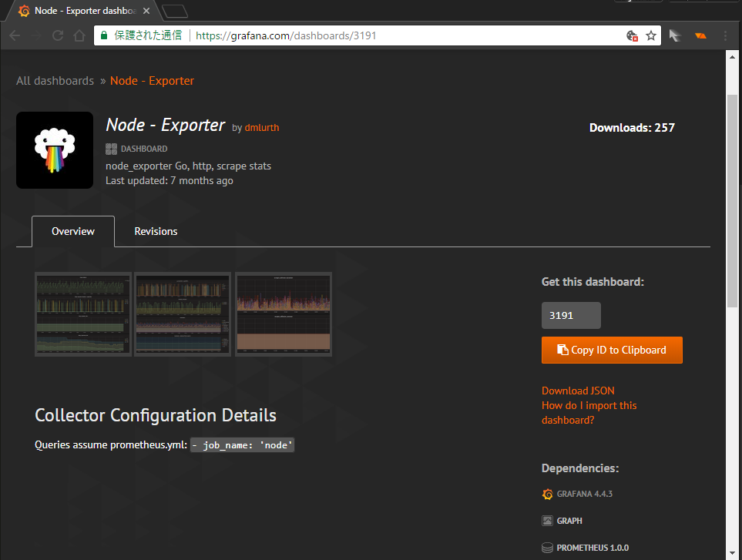Viewport: 742px width, 560px height.
Task: Click the browser forward arrow
Action: [36, 35]
